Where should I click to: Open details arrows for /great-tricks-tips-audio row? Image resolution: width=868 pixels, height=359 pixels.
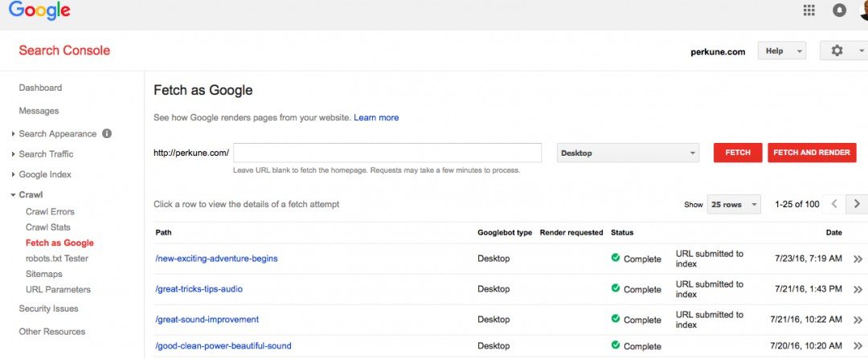point(858,289)
